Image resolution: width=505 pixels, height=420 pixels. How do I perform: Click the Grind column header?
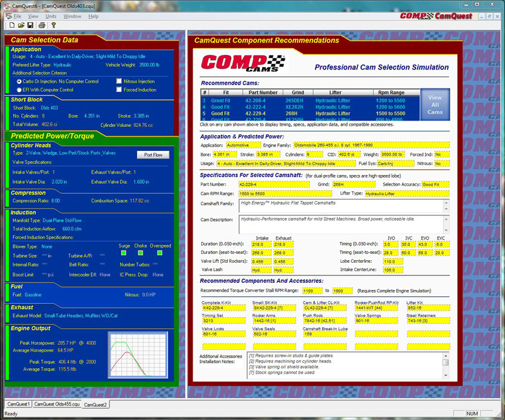point(297,92)
